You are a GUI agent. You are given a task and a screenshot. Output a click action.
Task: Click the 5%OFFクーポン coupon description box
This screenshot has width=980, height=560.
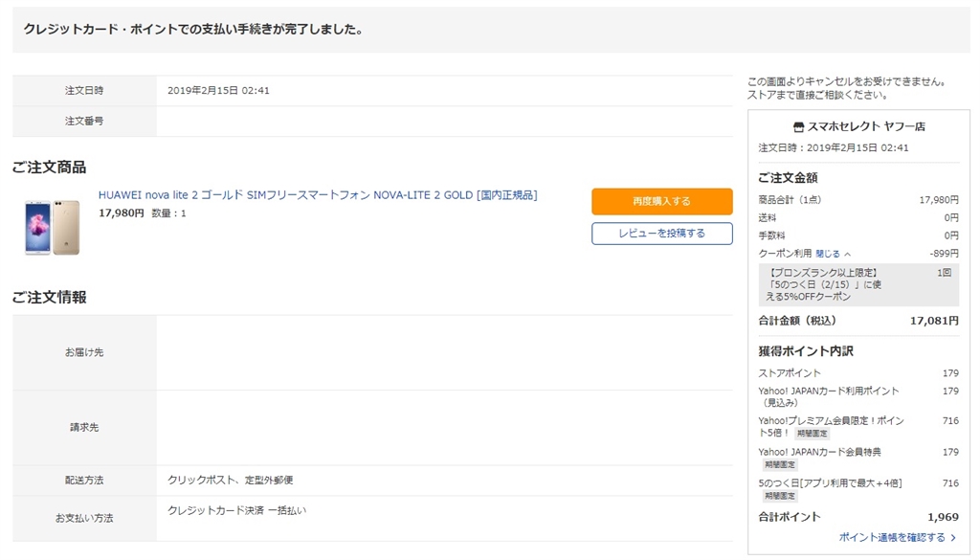(857, 284)
